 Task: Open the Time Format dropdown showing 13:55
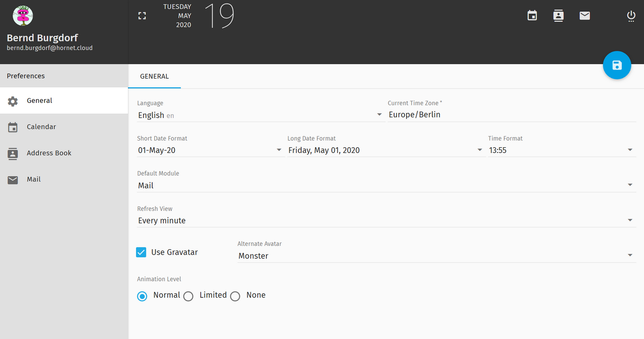[x=562, y=150]
